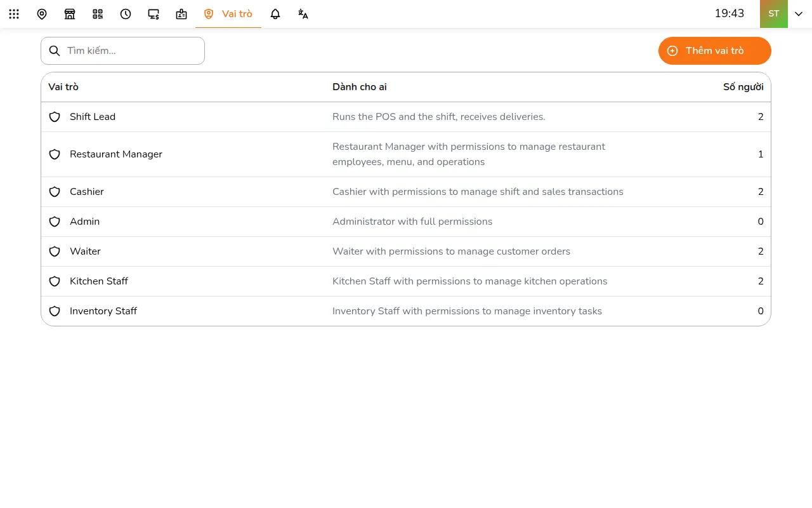Focus the Tìm kiếm search field
The image size is (812, 508).
122,51
